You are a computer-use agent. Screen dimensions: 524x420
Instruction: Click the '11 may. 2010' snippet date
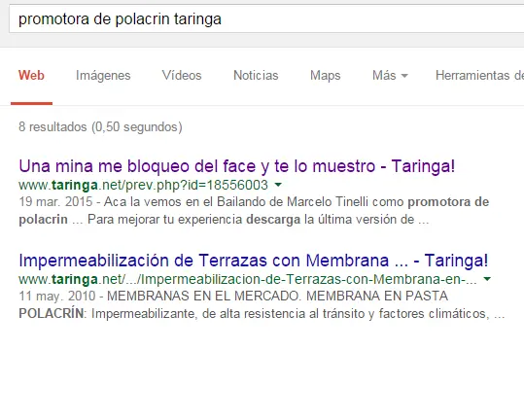[x=57, y=296]
